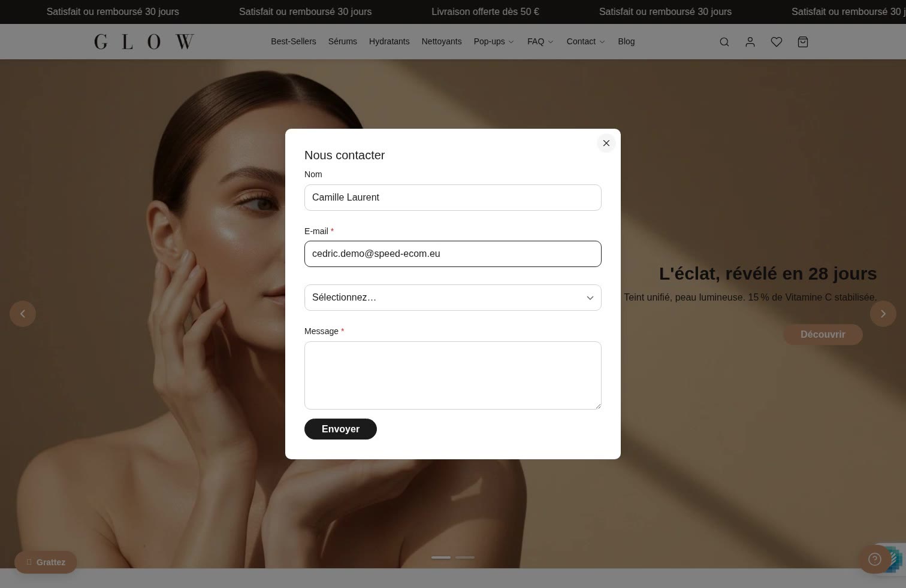Select second carousel slide indicator
Image resolution: width=906 pixels, height=588 pixels.
click(465, 557)
